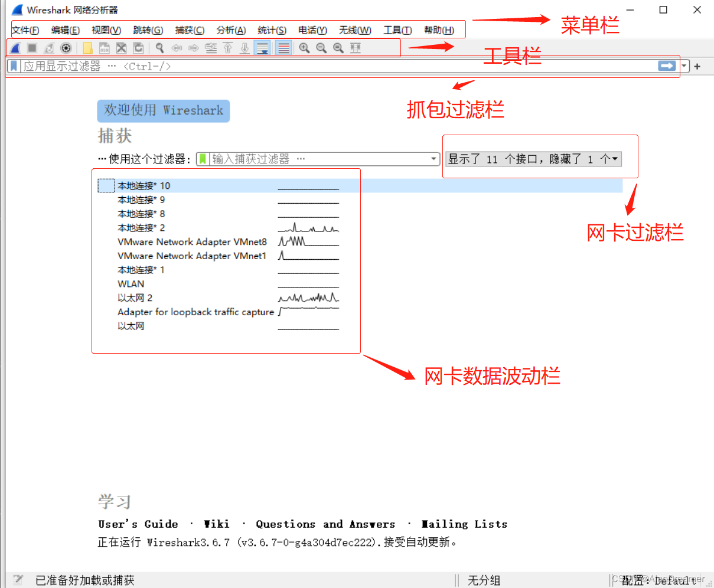
Task: Click the resize columns icon
Action: pos(356,48)
